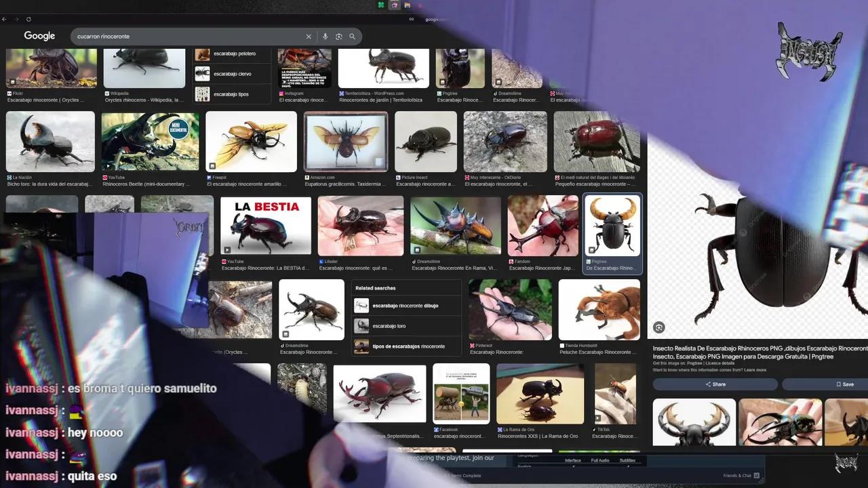Viewport: 868px width, 488px height.
Task: Open the Picture Insect black beetle thumbnail
Action: [x=426, y=142]
